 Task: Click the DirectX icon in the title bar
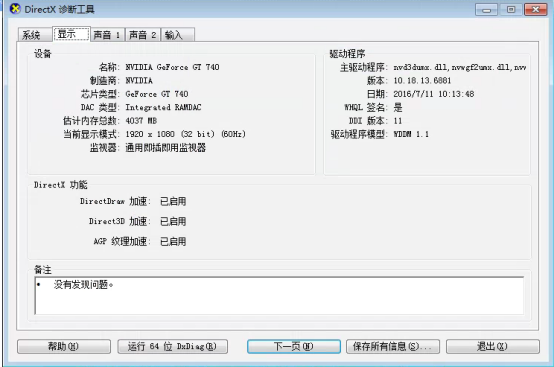(x=15, y=8)
